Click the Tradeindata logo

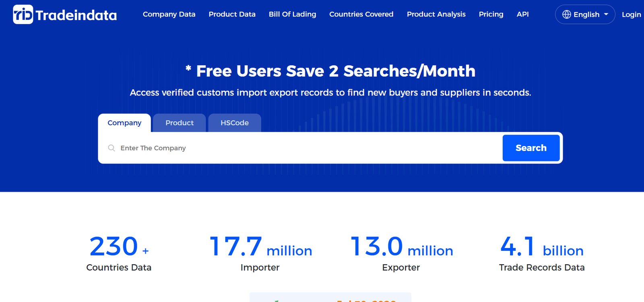[x=65, y=14]
